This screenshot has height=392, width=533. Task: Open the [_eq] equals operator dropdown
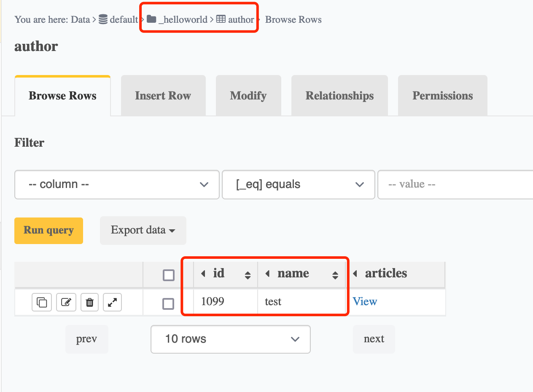point(298,185)
